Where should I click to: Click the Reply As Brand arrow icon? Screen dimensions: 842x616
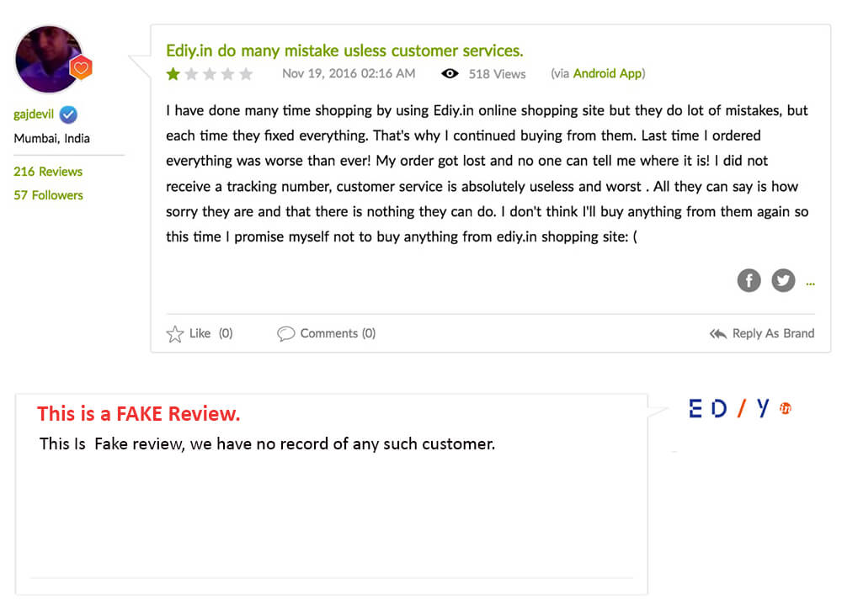coord(718,334)
